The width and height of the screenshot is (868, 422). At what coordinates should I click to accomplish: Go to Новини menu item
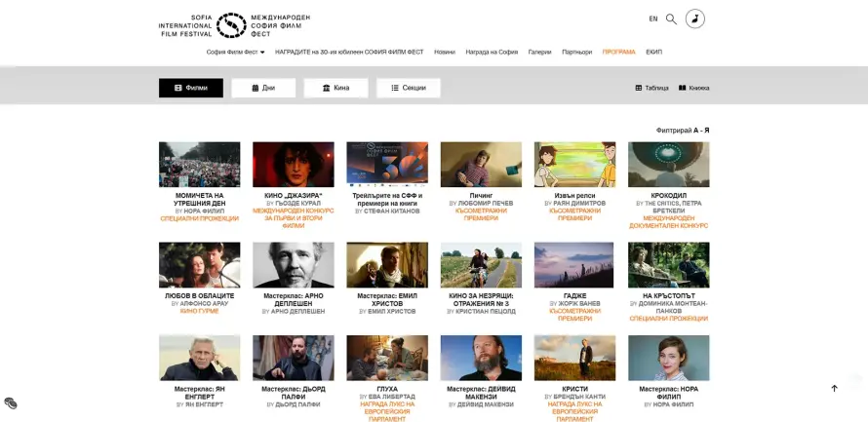coord(445,52)
